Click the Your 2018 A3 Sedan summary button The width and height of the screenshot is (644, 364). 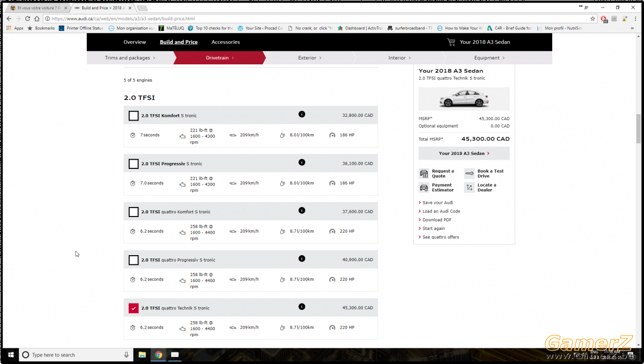[x=464, y=153]
